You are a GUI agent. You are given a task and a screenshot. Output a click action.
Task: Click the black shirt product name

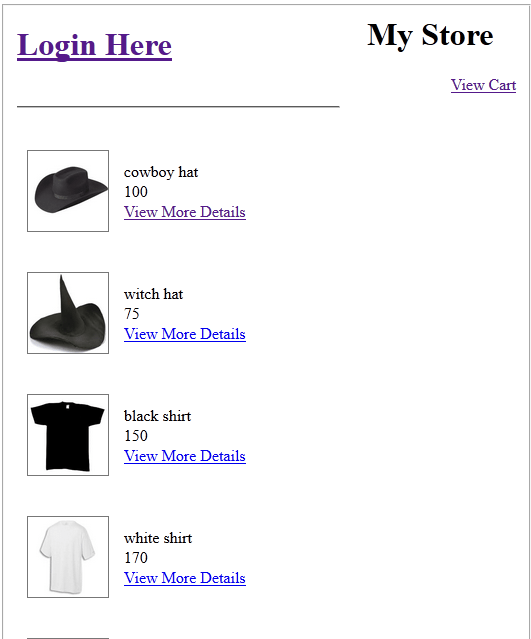[157, 416]
